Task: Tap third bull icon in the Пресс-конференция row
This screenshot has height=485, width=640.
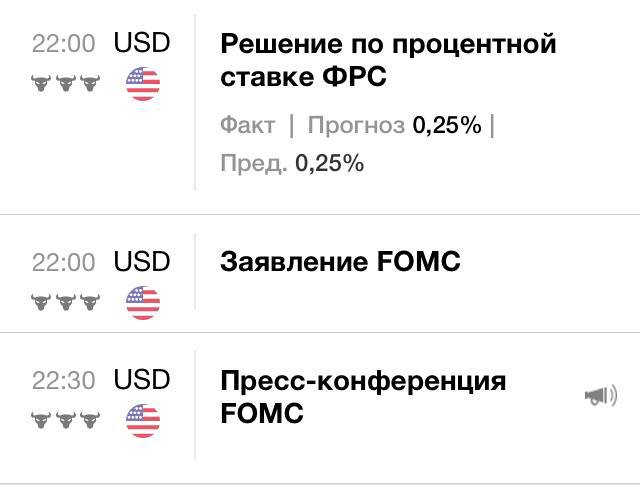Action: point(90,420)
